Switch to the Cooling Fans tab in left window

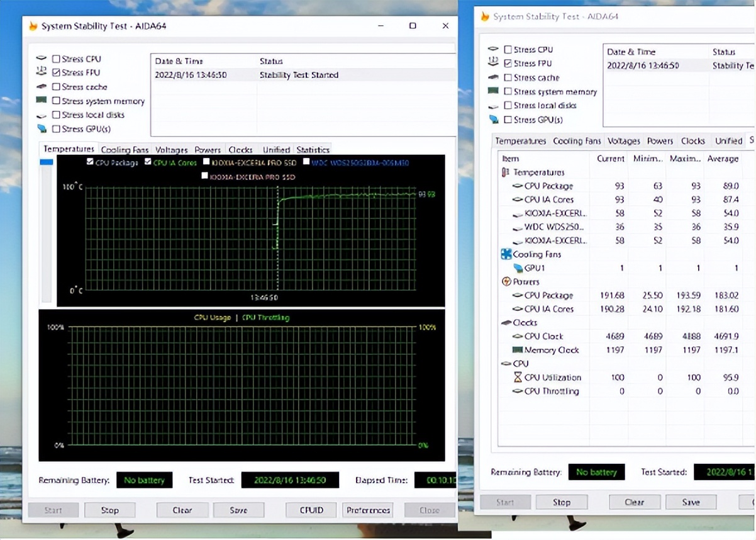pyautogui.click(x=125, y=150)
